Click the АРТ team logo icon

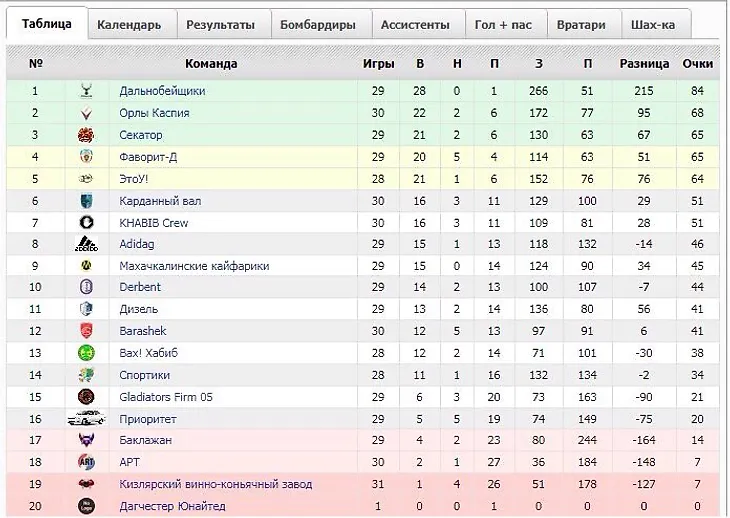click(x=86, y=462)
